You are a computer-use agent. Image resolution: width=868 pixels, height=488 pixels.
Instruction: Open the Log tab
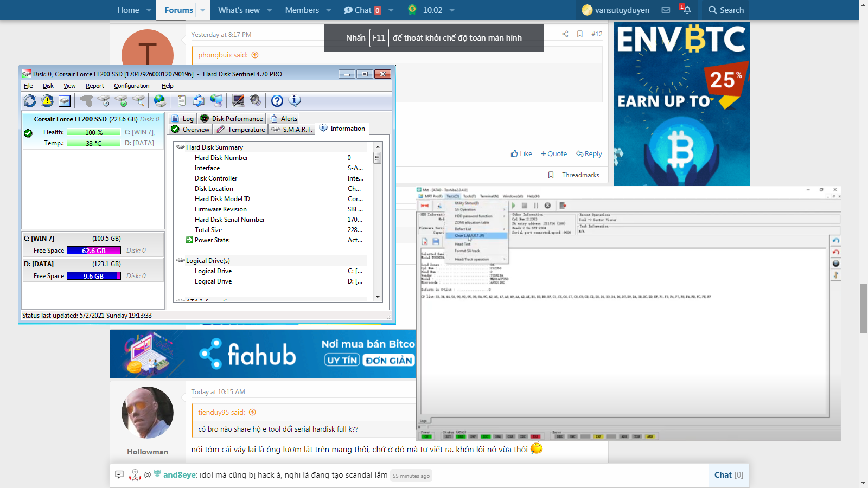pyautogui.click(x=182, y=118)
